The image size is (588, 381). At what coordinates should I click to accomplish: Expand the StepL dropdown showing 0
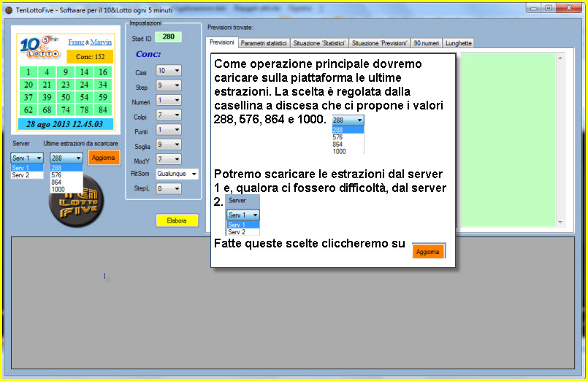[169, 188]
